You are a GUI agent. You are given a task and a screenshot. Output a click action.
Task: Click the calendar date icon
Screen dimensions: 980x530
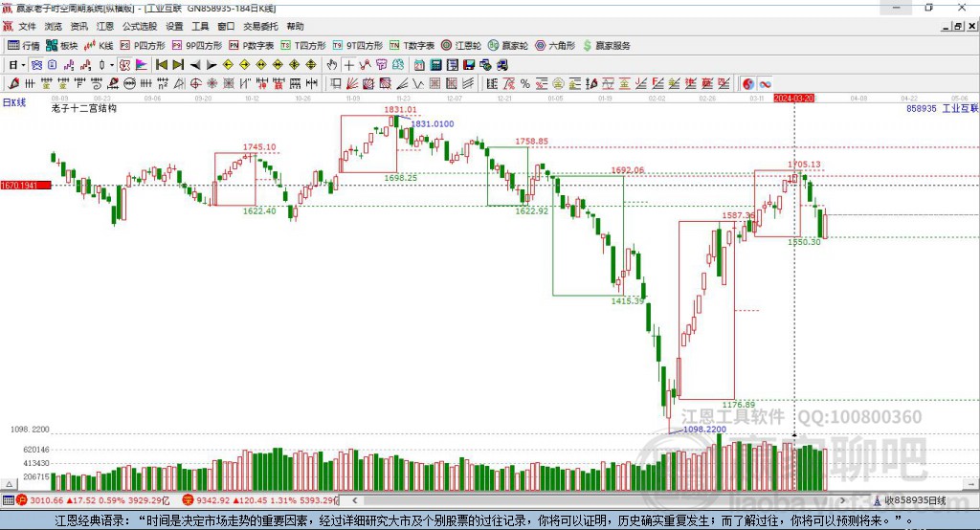pos(419,65)
